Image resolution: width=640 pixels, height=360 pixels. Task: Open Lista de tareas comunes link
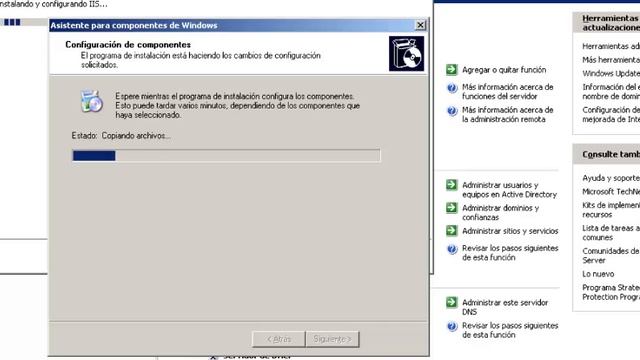[x=611, y=233]
